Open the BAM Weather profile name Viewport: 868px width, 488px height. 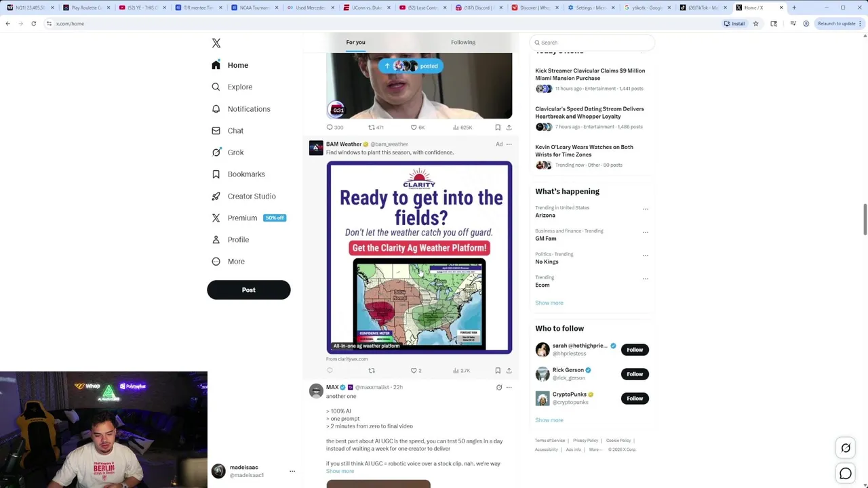343,144
